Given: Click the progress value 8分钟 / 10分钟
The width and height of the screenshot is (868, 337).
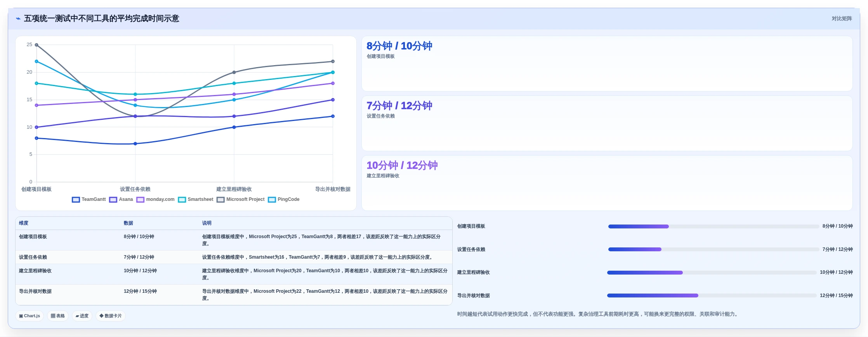Looking at the screenshot, I should tap(838, 226).
